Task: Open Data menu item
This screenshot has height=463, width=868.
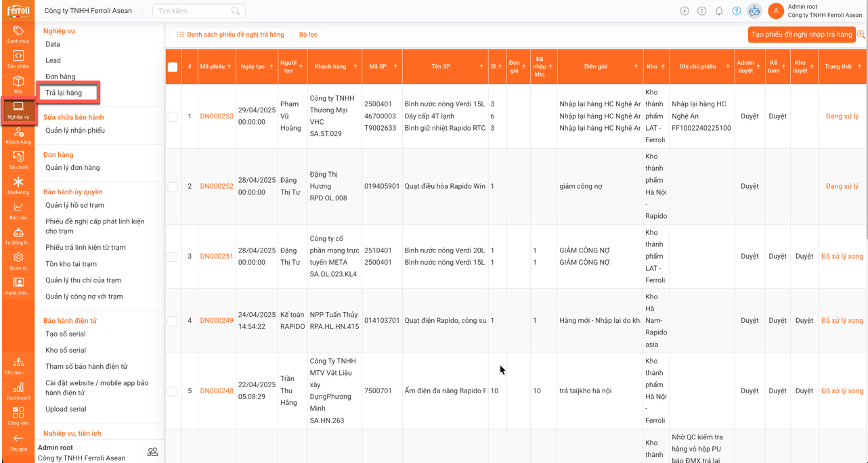Action: 53,44
